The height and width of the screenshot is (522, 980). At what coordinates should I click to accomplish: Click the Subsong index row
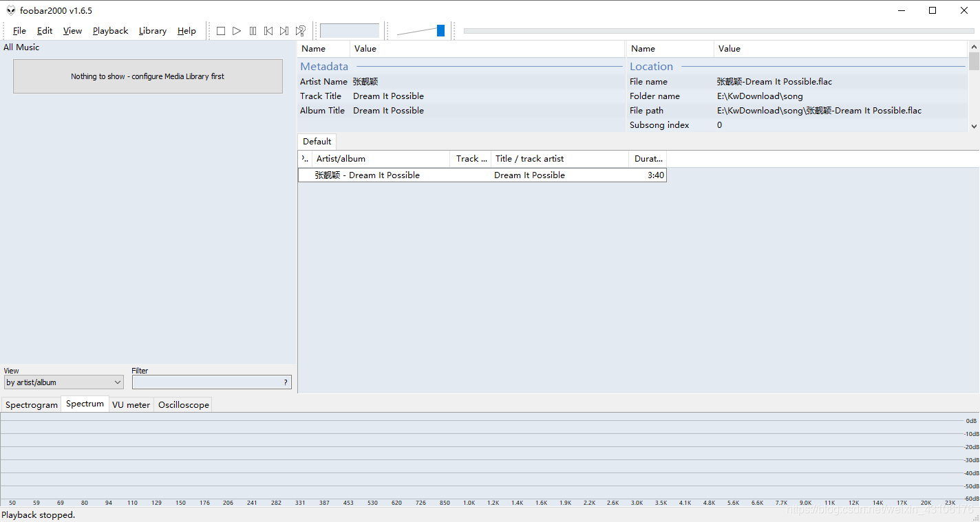pyautogui.click(x=797, y=125)
